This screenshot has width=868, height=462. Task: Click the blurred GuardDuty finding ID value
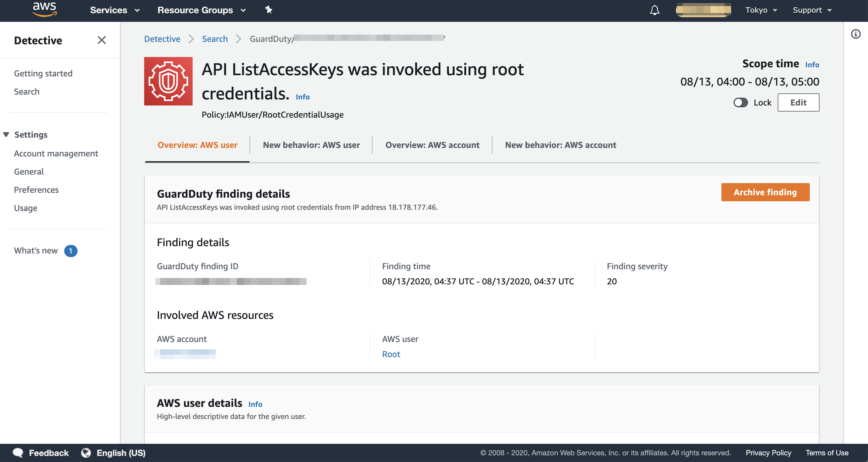231,281
